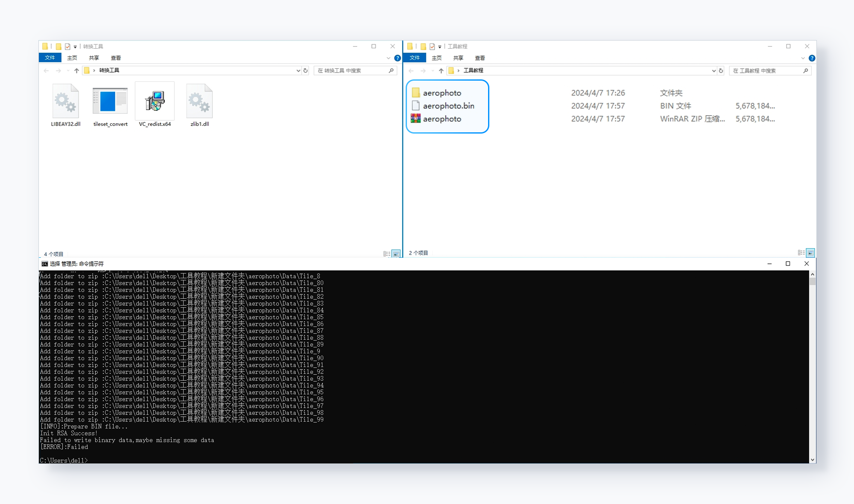
Task: Click properties quick access icon in left window
Action: (67, 47)
